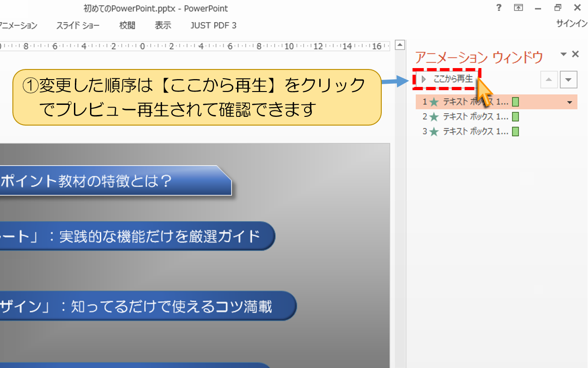
Task: Select animation item 2 テキスト ボックス
Action: pyautogui.click(x=496, y=117)
